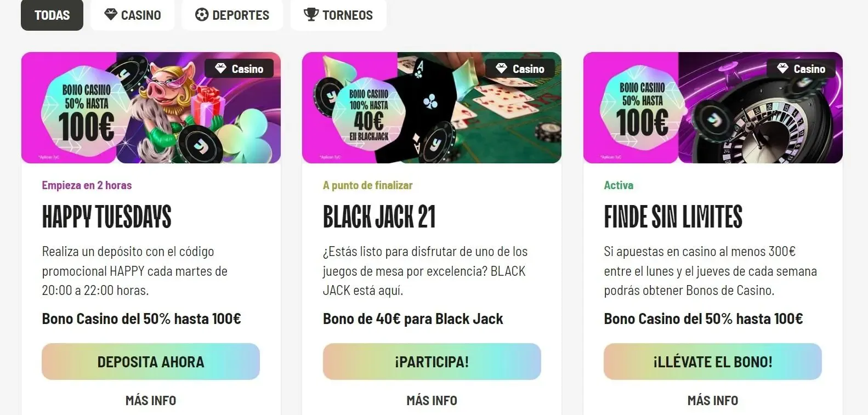Show the TORNEOS promotions tab
This screenshot has height=415, width=868.
338,15
